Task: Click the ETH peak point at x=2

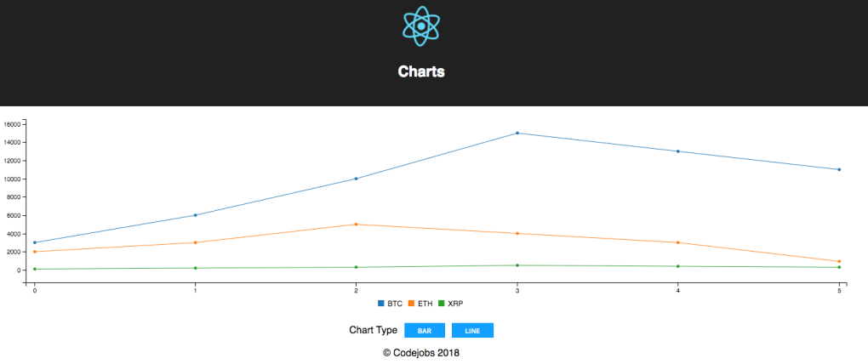Action: click(356, 225)
